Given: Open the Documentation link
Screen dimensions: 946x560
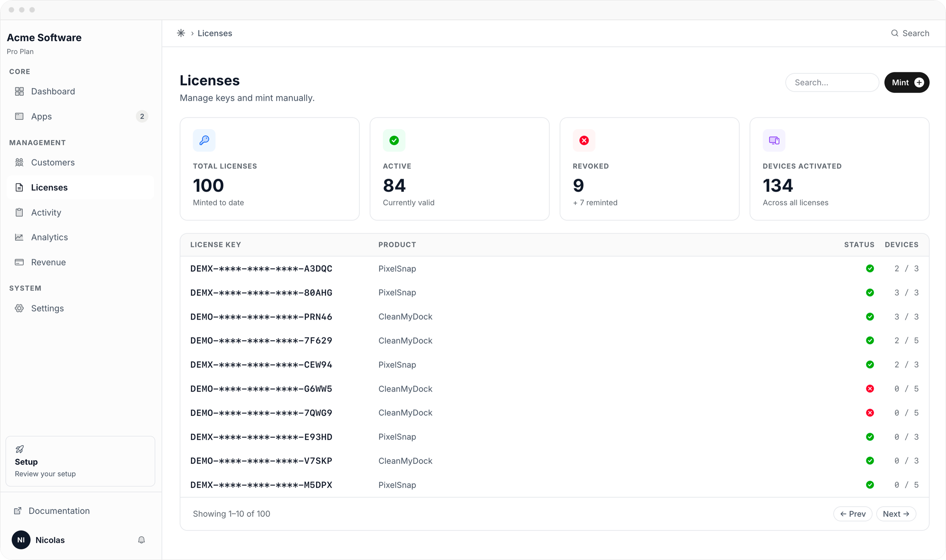Looking at the screenshot, I should click(x=59, y=511).
